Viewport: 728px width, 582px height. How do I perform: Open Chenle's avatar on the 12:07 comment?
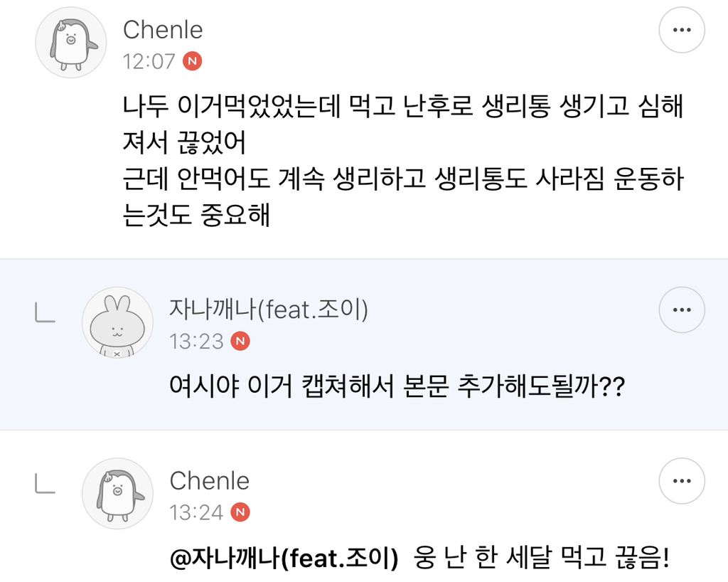click(71, 43)
